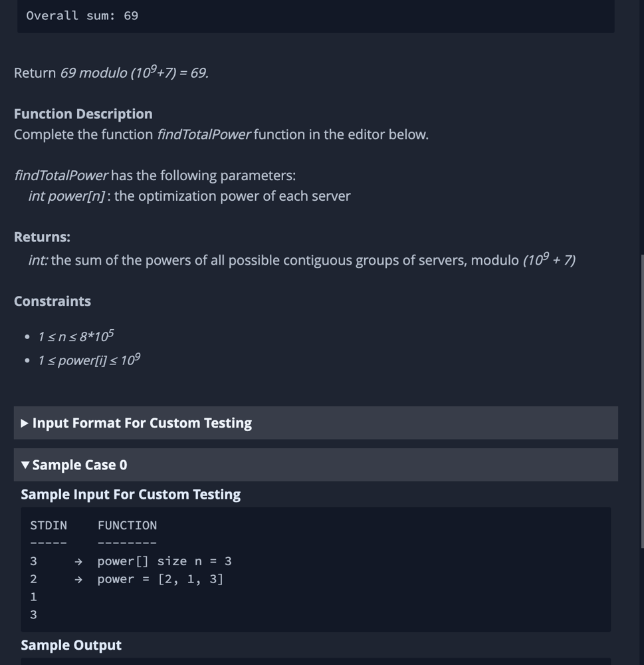Screen dimensions: 644x665
Task: Click the power[] size n = 3 line
Action: (x=165, y=561)
